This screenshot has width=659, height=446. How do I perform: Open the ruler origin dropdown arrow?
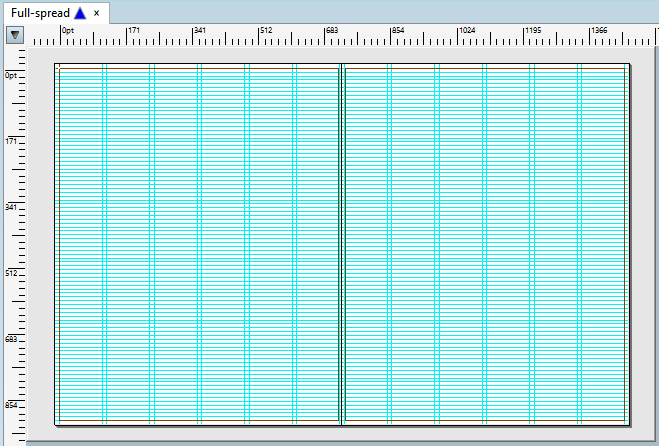pos(15,35)
